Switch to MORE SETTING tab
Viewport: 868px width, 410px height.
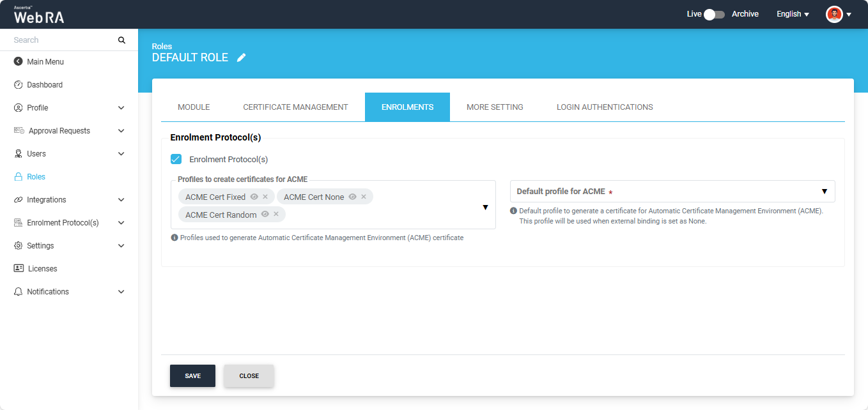click(x=495, y=107)
